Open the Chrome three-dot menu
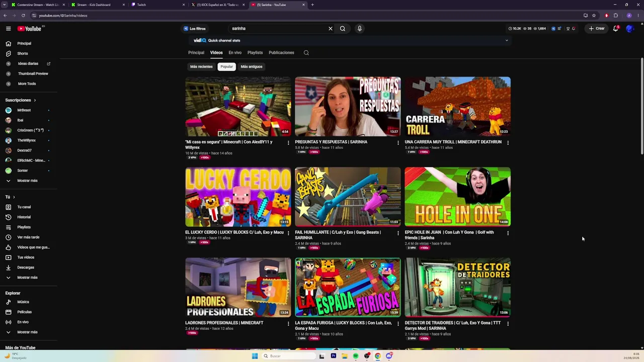644x362 pixels. click(x=637, y=16)
